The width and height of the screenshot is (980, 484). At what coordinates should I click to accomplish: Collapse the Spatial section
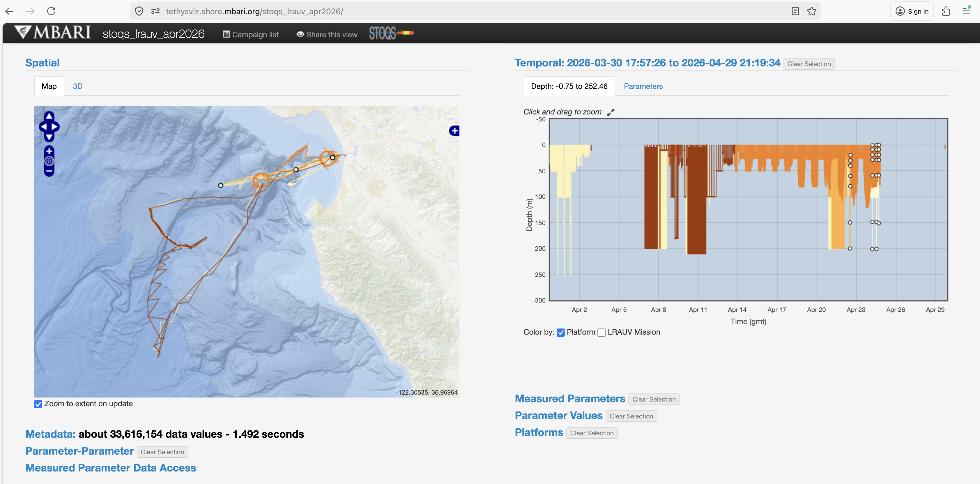tap(42, 63)
